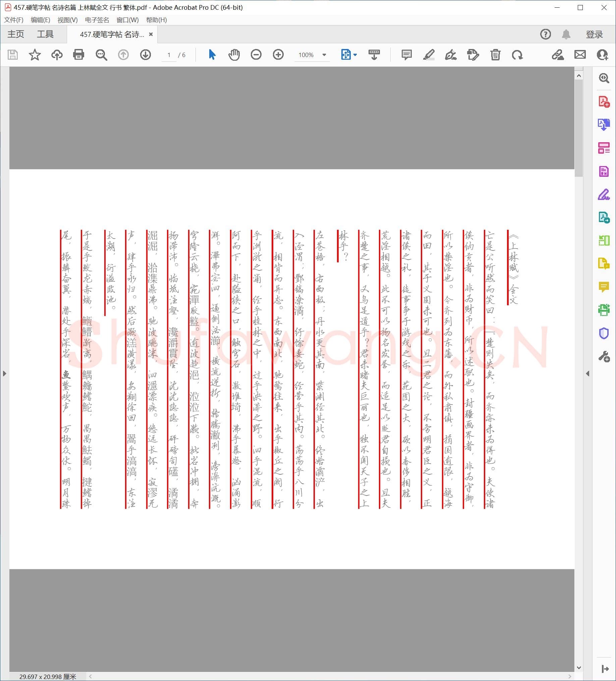Select the Hand pan tool
Image resolution: width=616 pixels, height=681 pixels.
[x=234, y=54]
